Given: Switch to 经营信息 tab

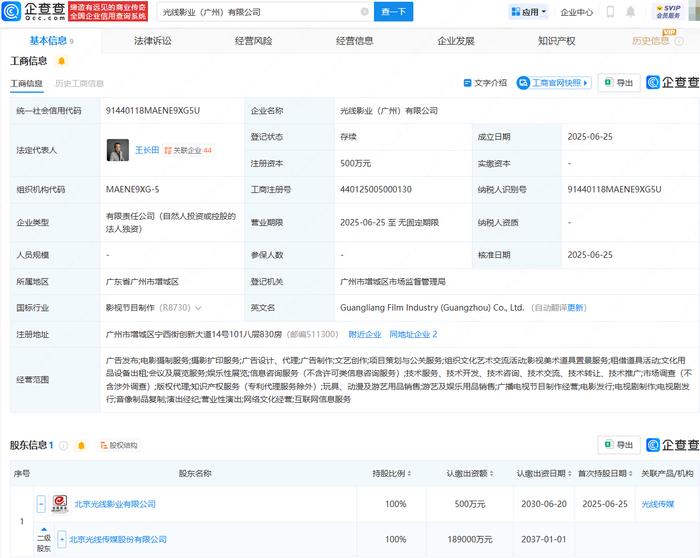Looking at the screenshot, I should click(354, 41).
